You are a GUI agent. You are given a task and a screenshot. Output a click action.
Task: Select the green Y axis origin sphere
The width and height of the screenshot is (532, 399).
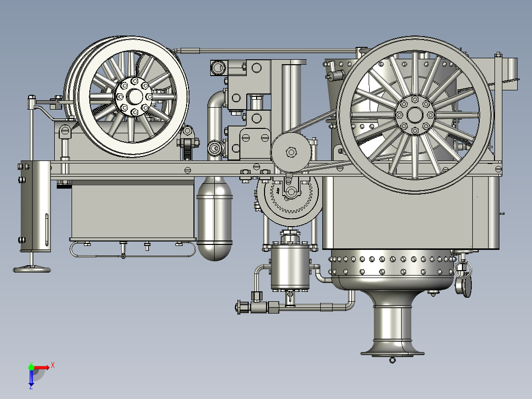pos(31,368)
